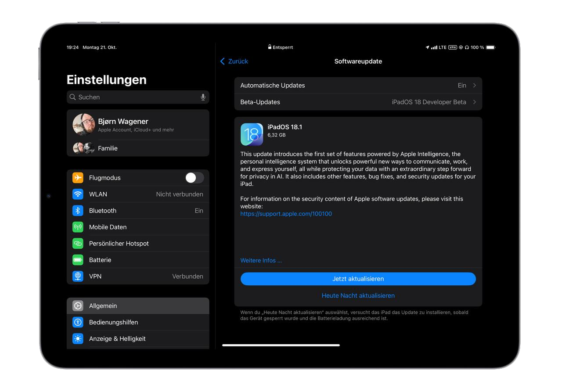Go back with the Zurück button
The image size is (562, 392).
coord(234,61)
